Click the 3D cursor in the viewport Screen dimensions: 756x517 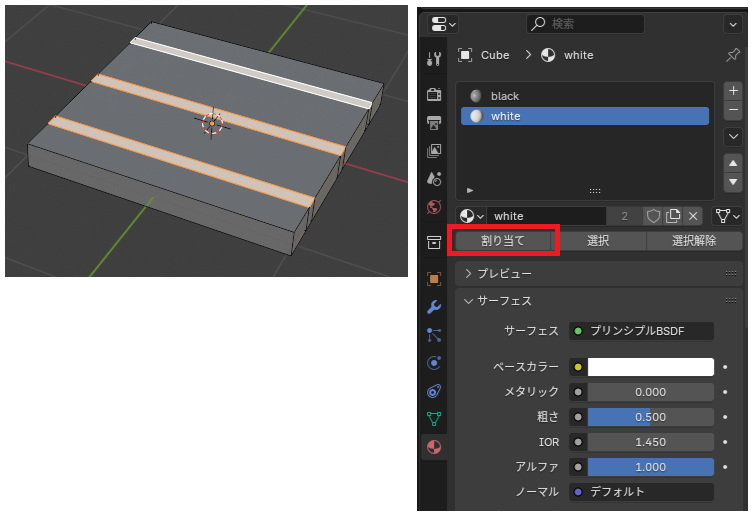tap(212, 123)
